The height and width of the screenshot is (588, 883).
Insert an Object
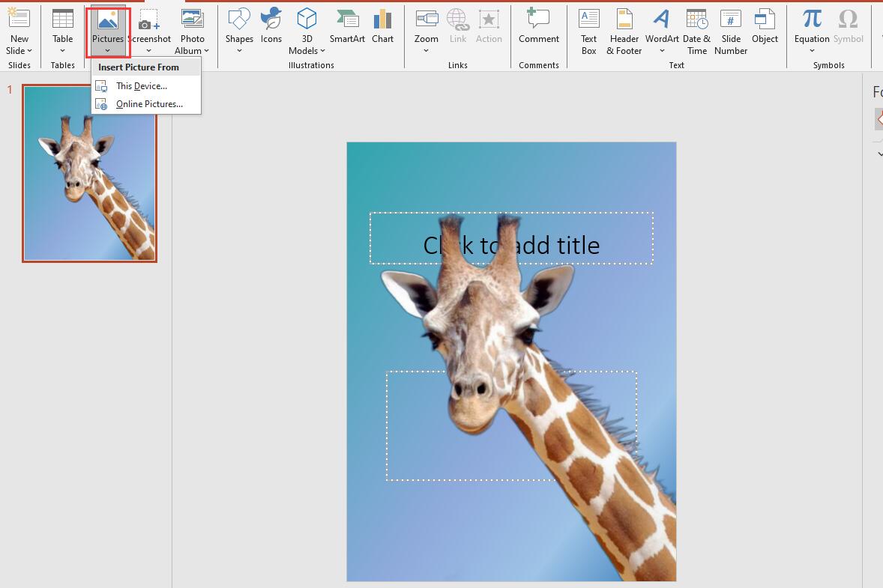click(x=765, y=25)
